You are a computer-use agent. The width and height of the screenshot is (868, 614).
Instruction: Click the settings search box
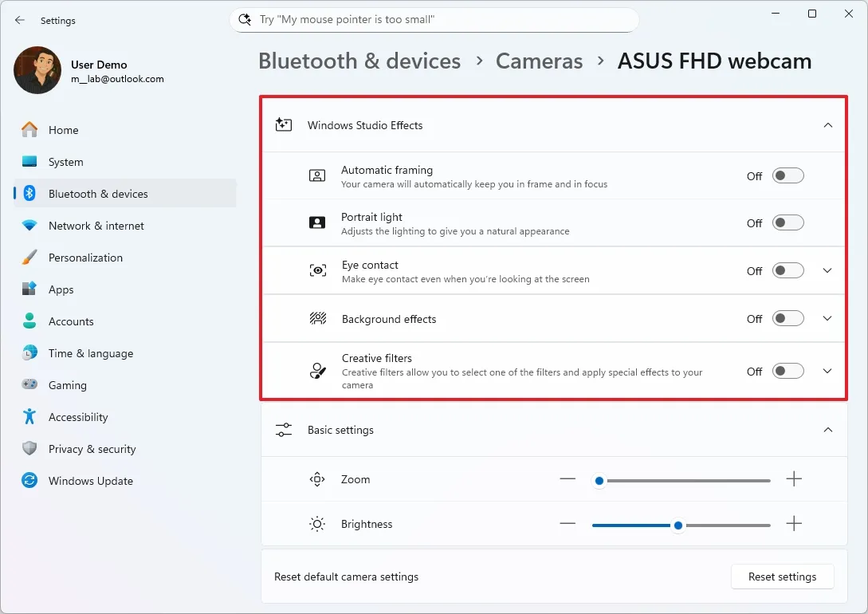click(x=434, y=19)
